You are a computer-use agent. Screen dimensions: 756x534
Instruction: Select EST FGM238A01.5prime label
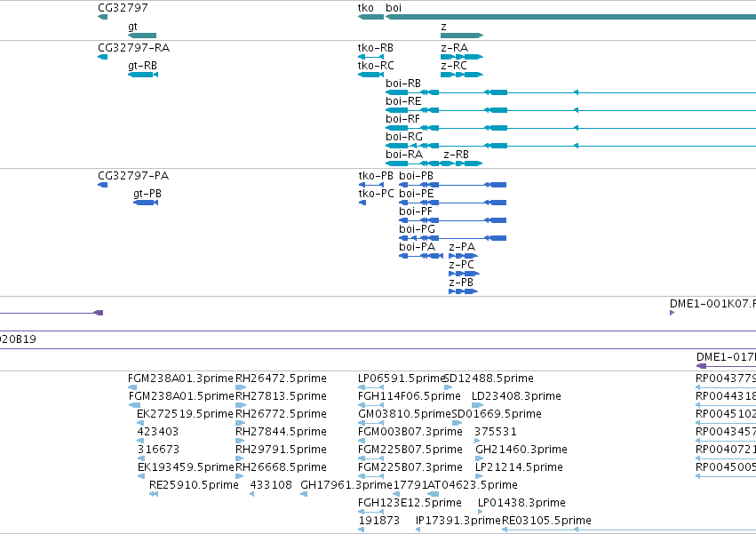tap(181, 396)
